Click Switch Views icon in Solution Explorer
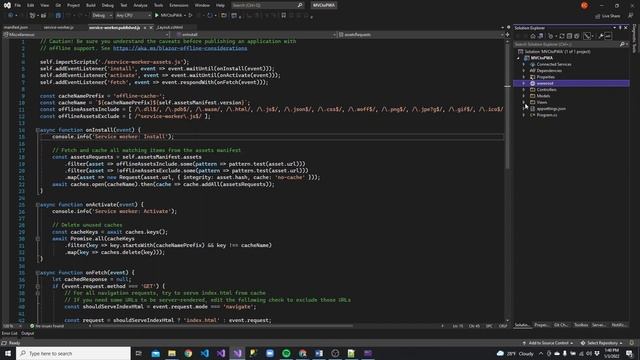Image resolution: width=640 pixels, height=360 pixels. pyautogui.click(x=540, y=36)
